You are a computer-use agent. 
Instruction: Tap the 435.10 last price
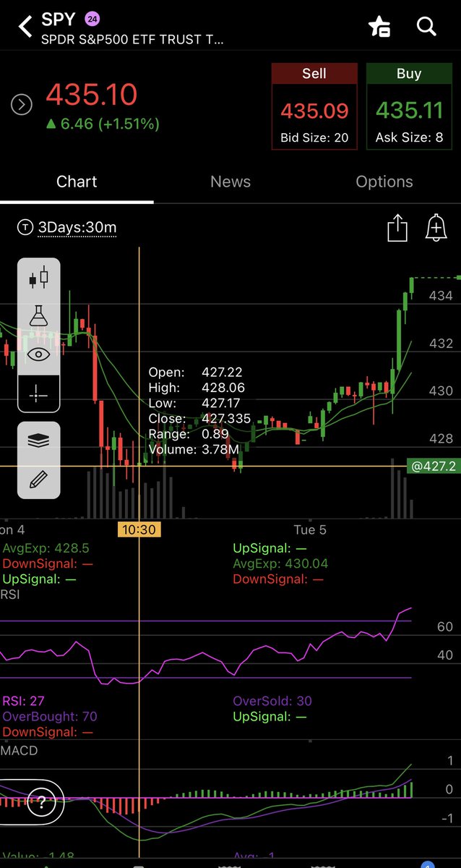[92, 95]
